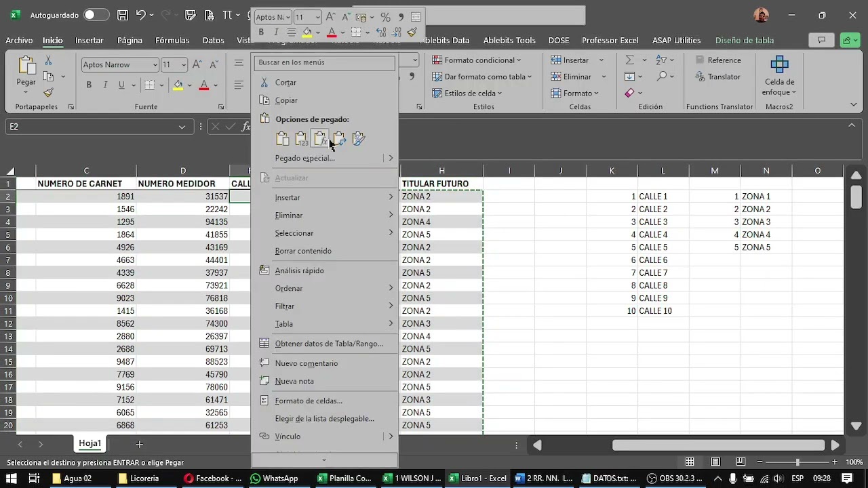Image resolution: width=868 pixels, height=488 pixels.
Task: Toggle Italic in the ribbon Fuente group
Action: tap(105, 85)
